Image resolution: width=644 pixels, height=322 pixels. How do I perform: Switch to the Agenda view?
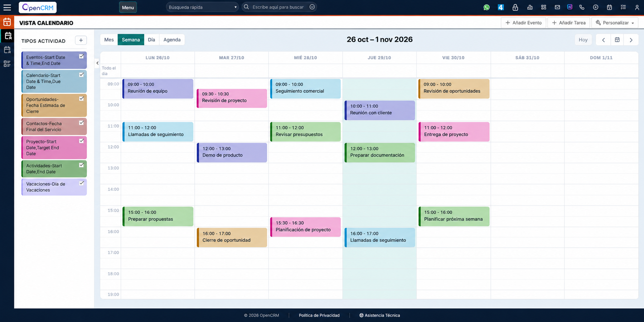(x=172, y=40)
